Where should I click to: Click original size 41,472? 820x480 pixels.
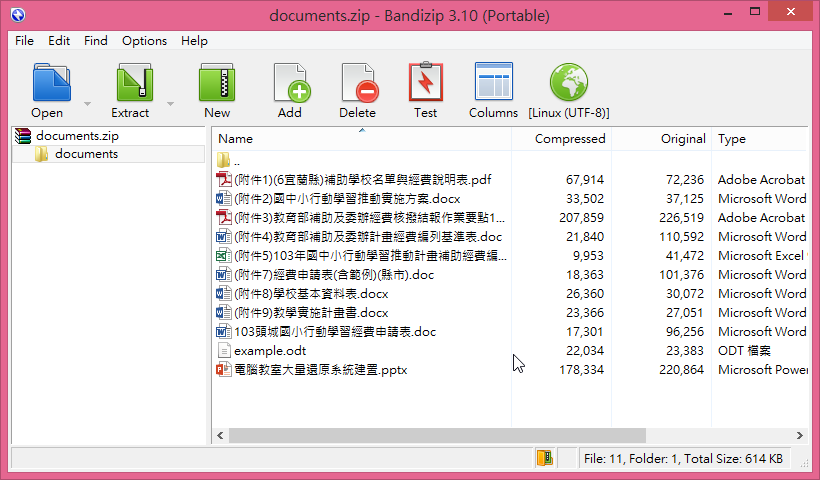point(685,256)
